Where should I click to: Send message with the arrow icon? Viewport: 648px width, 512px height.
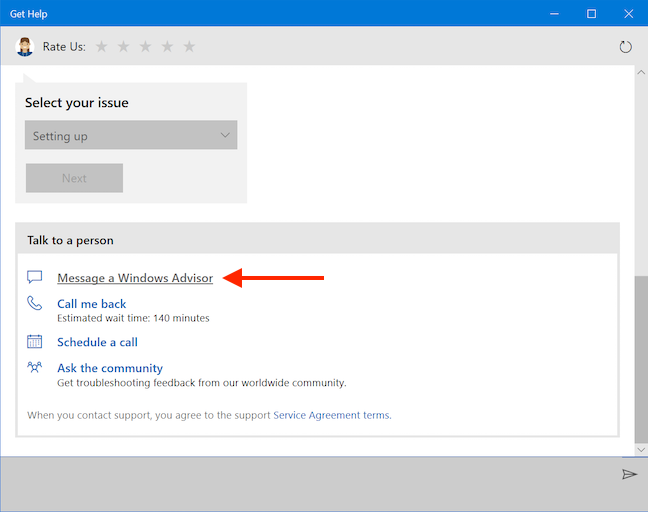(x=629, y=474)
